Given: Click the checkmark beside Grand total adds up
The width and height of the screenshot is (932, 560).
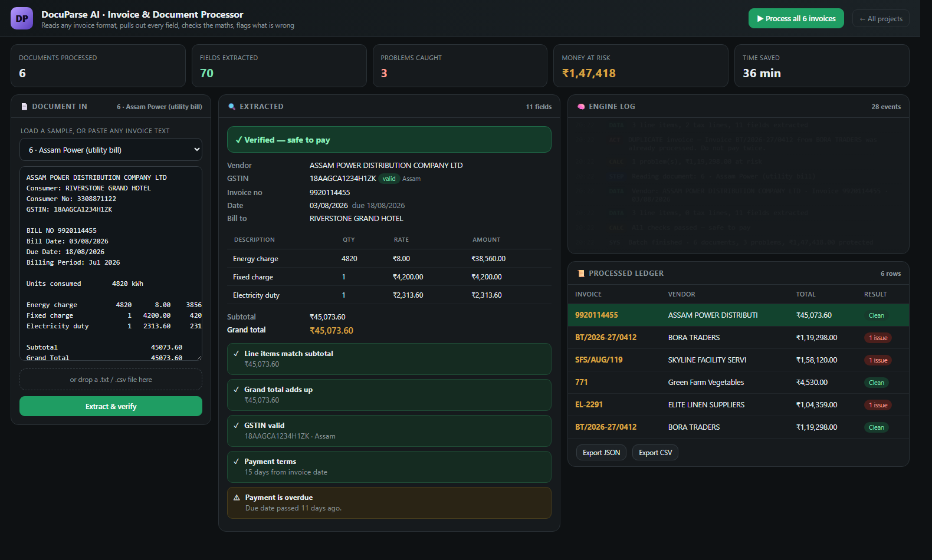Looking at the screenshot, I should pos(236,390).
